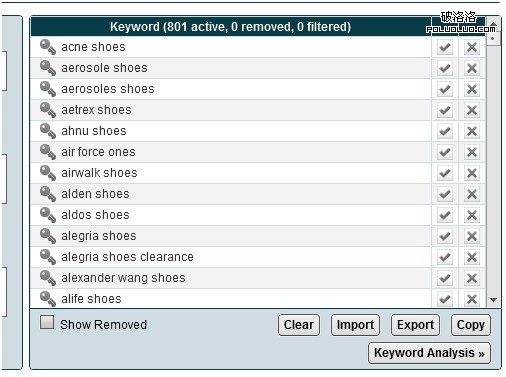This screenshot has height=377, width=506.
Task: Remove the aetrex shoes keyword
Action: 472,110
